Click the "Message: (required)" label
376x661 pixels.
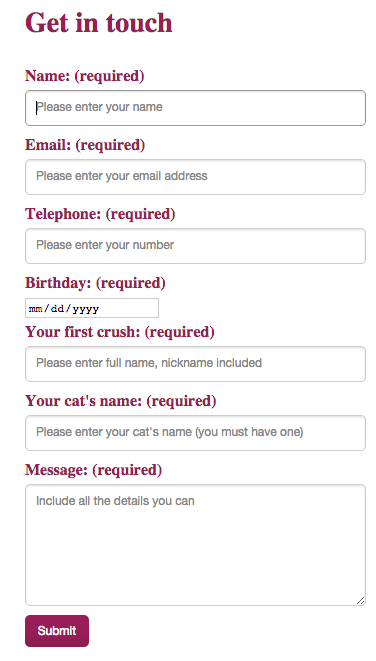[94, 470]
